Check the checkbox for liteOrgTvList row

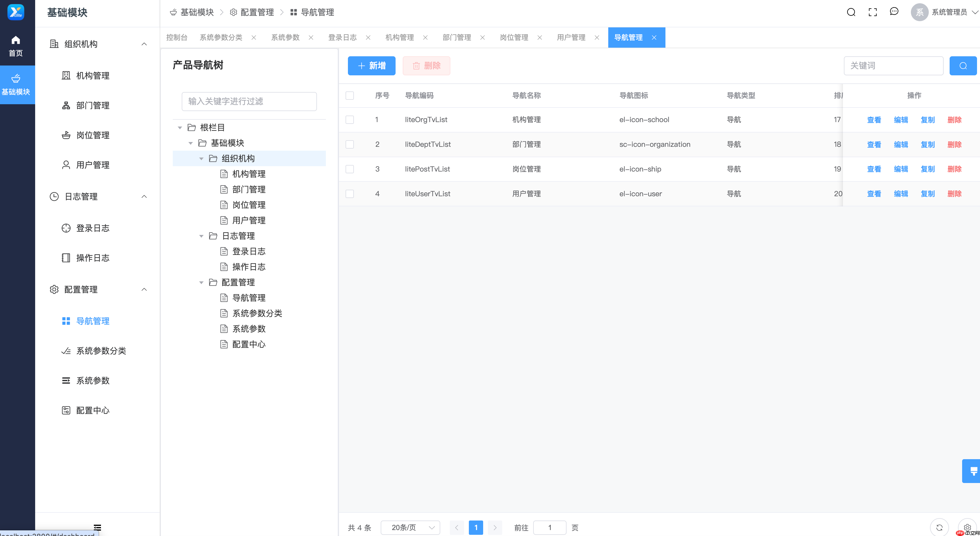pos(350,119)
